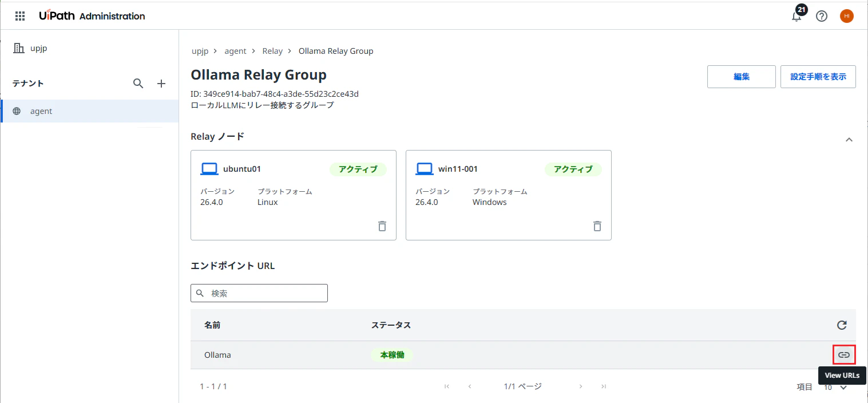Click the Ollama Relay Group breadcrumb
The image size is (868, 403).
(336, 51)
